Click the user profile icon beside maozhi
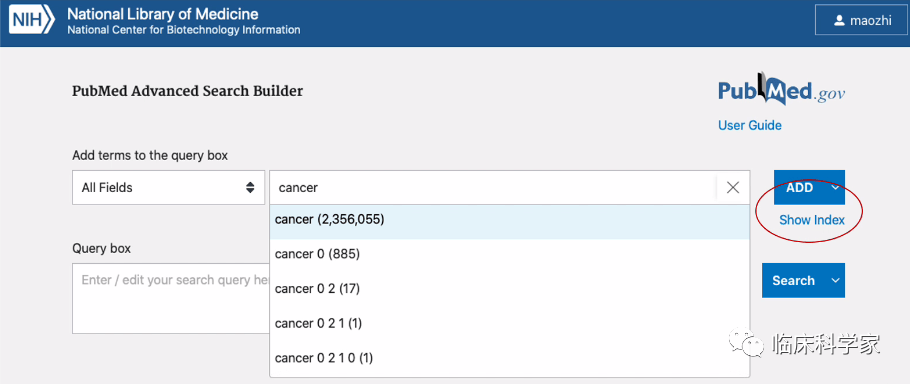This screenshot has height=384, width=910. tap(839, 21)
